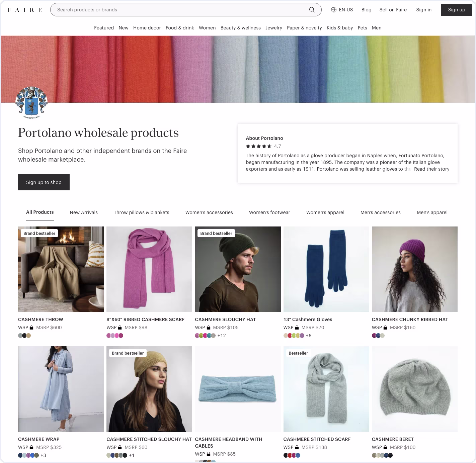Switch to the New Arrivals tab
This screenshot has width=476, height=463.
pos(84,212)
